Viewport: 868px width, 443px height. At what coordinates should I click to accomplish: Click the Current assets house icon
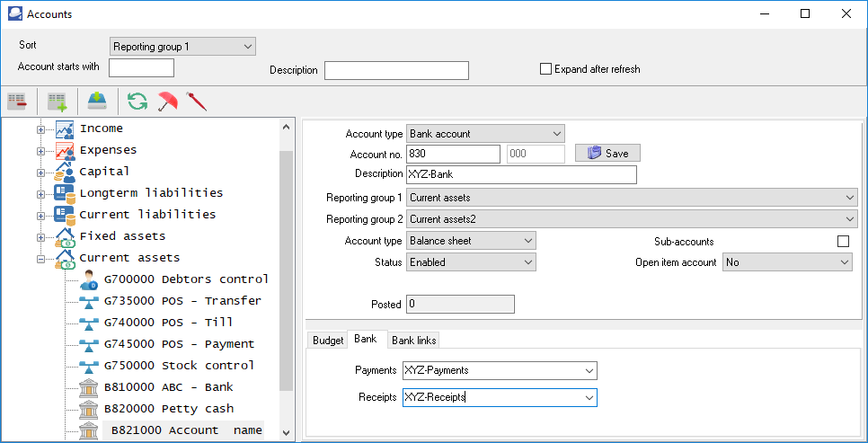(x=65, y=259)
